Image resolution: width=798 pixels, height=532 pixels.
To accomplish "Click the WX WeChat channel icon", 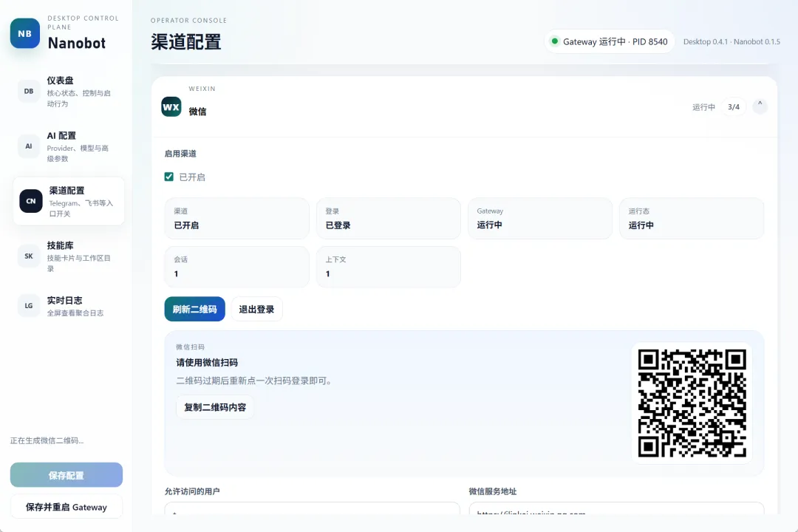I will [171, 107].
